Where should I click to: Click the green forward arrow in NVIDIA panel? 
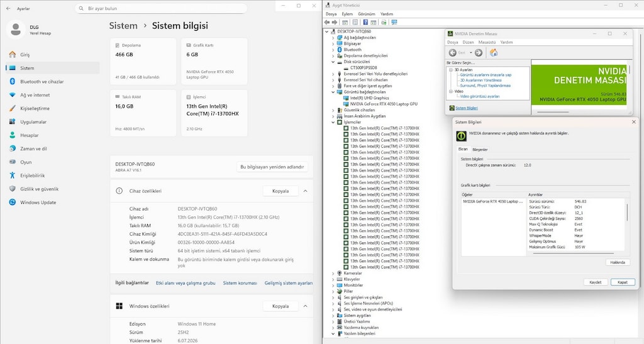coord(479,53)
